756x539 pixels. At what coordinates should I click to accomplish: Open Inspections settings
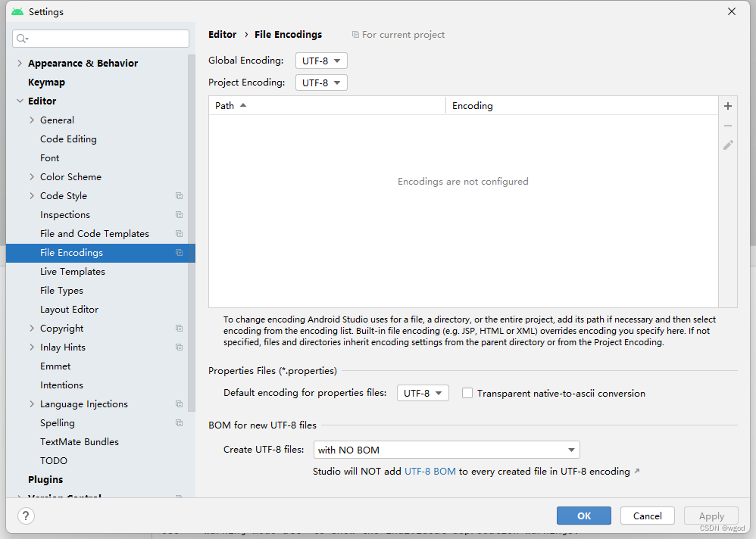click(x=65, y=215)
